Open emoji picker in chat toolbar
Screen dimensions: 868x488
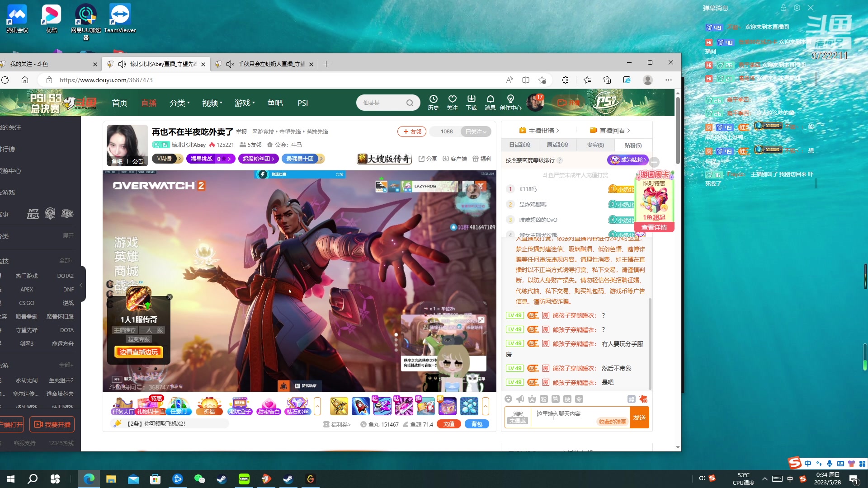tap(509, 399)
